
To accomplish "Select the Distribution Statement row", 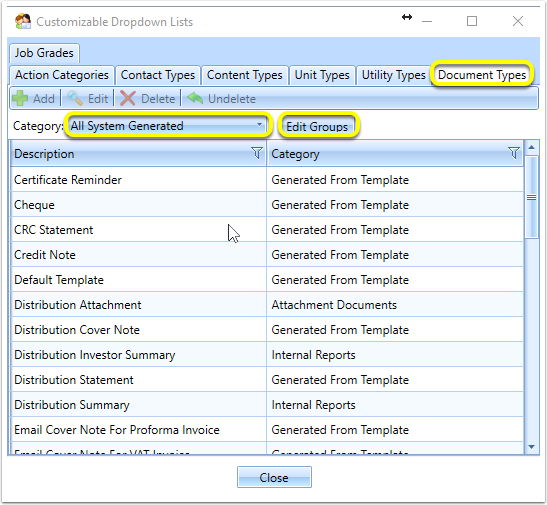I will point(267,380).
